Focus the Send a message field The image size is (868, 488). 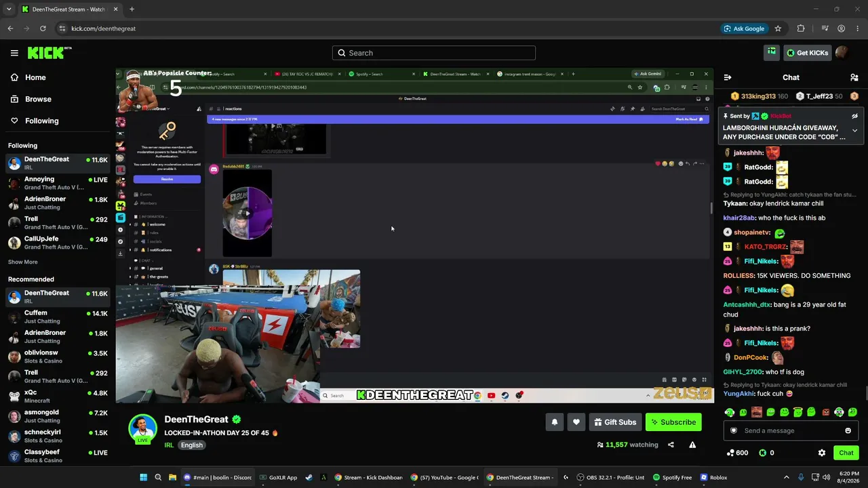[791, 430]
